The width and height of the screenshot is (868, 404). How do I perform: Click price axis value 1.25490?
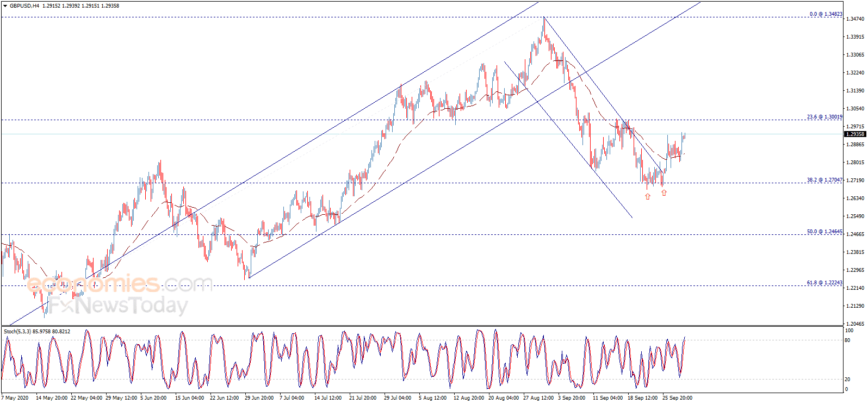tap(855, 216)
